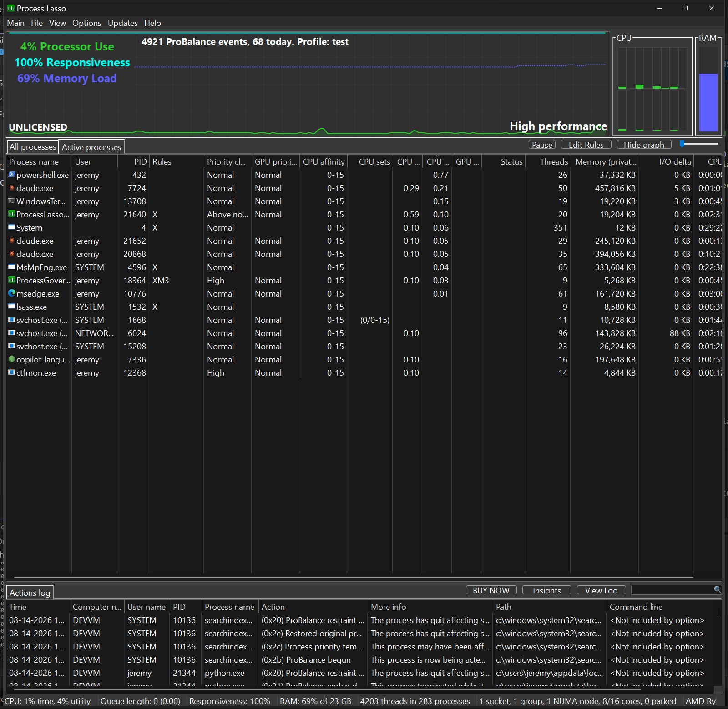Sort Actions log by Action column
The image size is (728, 709).
[313, 607]
